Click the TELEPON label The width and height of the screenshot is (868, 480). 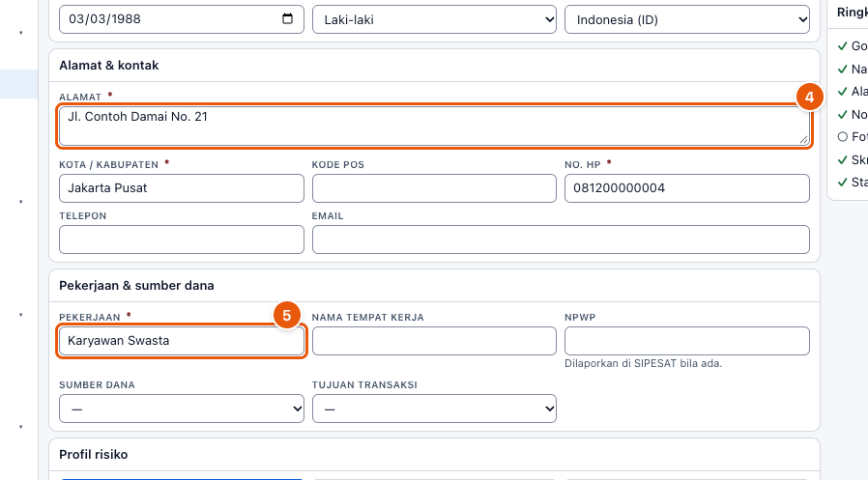tap(82, 216)
